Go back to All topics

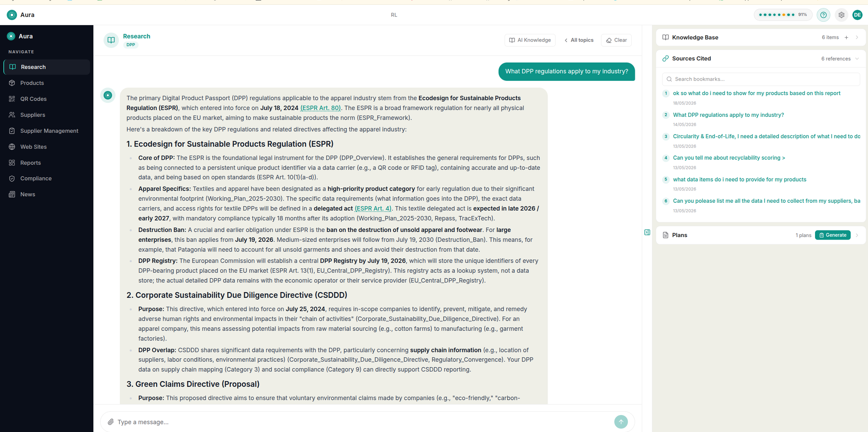(x=579, y=40)
